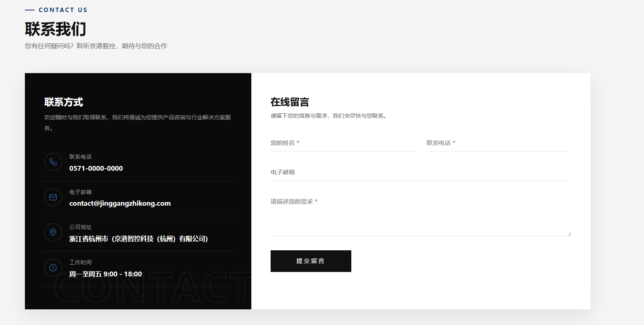Viewport: 644px width, 325px height.
Task: Focus the 您的姓名 input field
Action: point(343,143)
